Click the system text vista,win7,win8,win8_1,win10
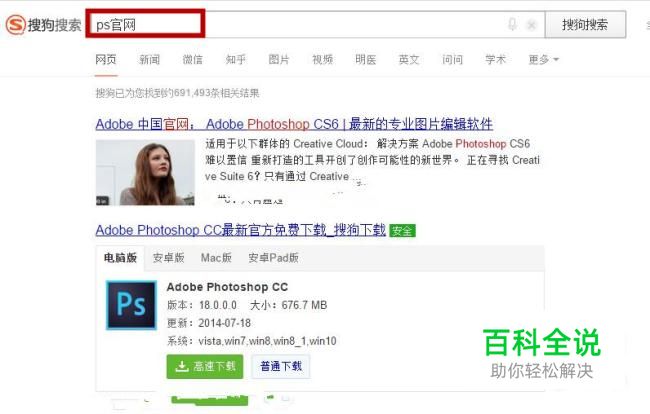This screenshot has height=414, width=650. tap(267, 341)
